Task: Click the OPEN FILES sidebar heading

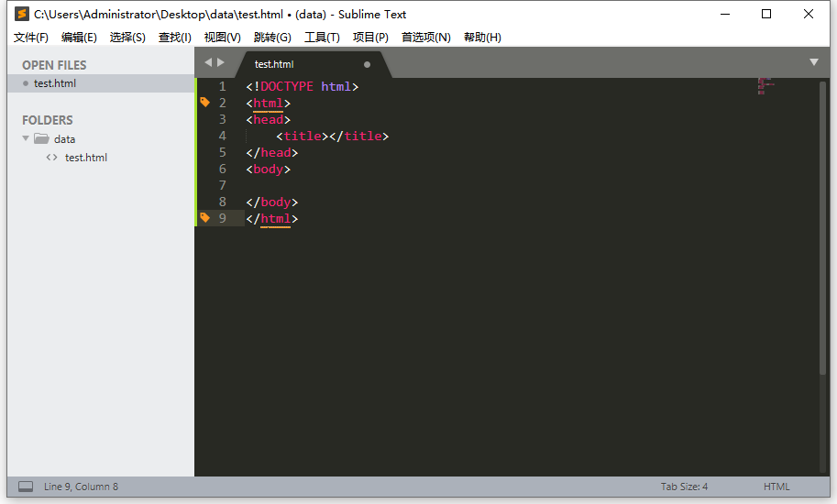Action: pyautogui.click(x=54, y=65)
